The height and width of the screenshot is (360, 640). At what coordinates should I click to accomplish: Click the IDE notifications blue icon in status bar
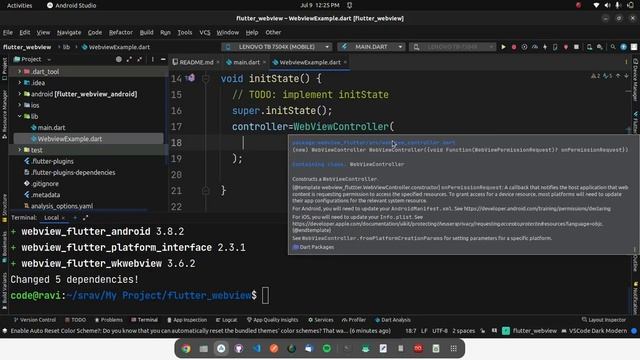point(634,331)
